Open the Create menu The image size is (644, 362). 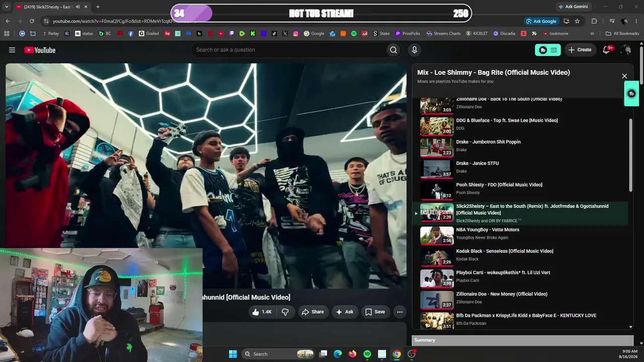(x=580, y=50)
